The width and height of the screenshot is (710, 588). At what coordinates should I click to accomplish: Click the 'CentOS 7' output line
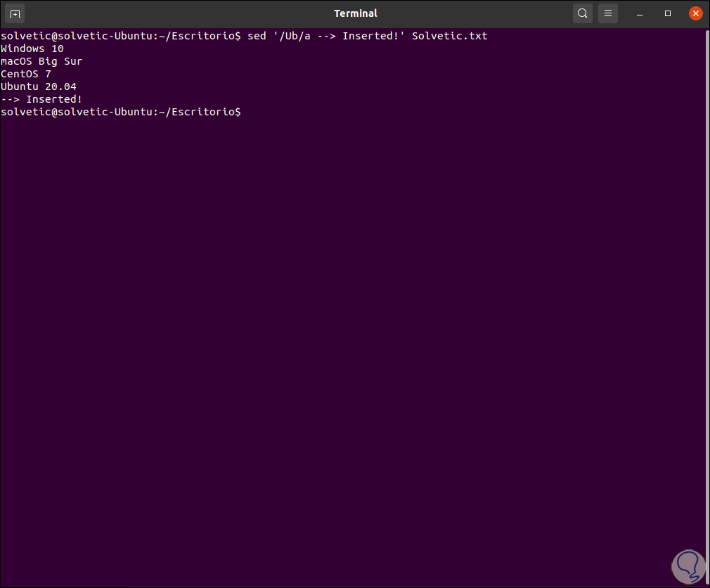[x=26, y=74]
